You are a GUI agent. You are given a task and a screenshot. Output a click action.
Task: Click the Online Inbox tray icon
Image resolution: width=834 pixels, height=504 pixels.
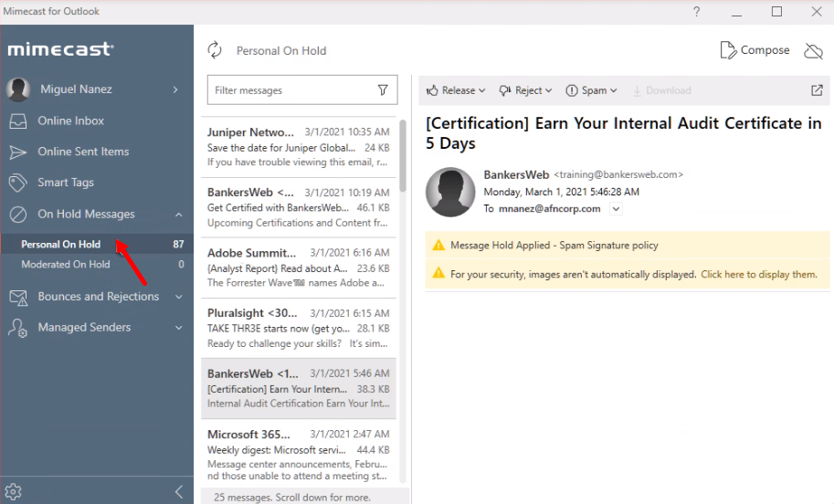[x=17, y=121]
